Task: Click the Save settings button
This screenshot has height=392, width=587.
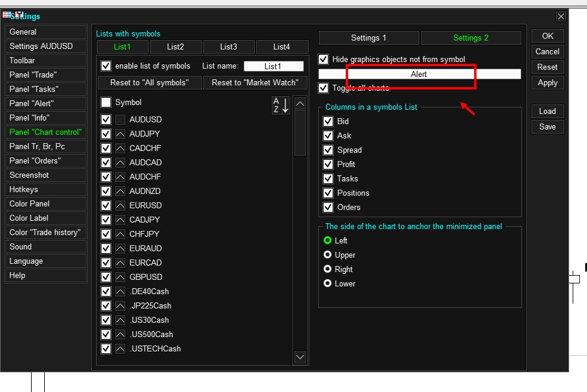Action: pyautogui.click(x=548, y=127)
